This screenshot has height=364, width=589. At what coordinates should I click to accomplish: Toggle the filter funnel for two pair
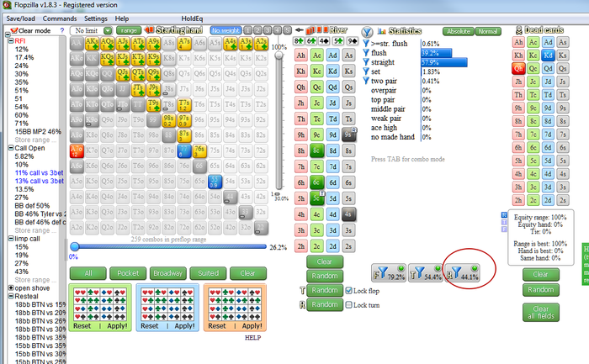click(366, 81)
